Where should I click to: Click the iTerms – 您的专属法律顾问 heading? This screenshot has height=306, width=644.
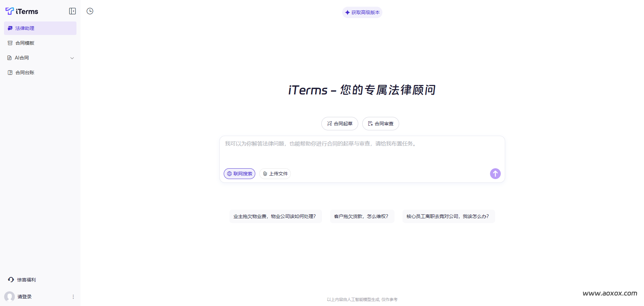(x=362, y=90)
